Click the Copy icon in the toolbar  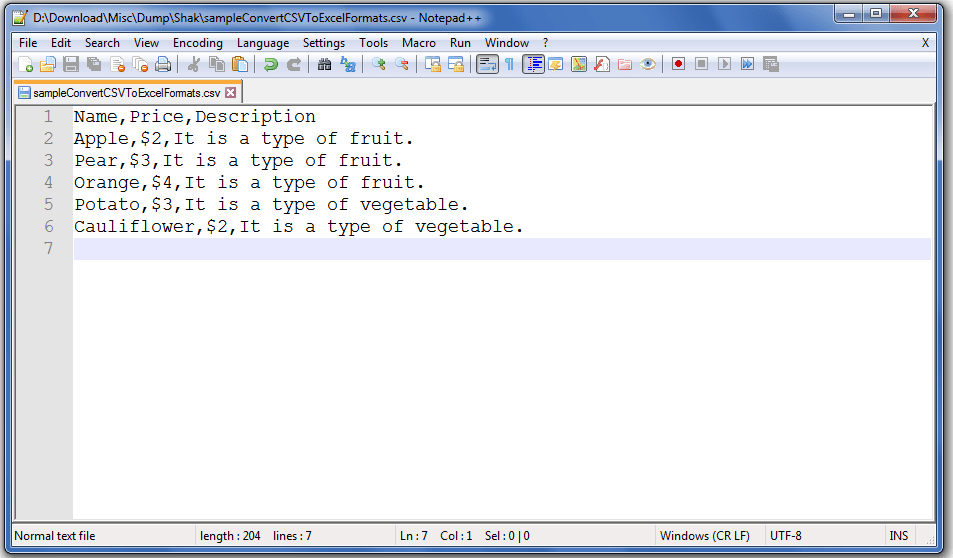click(217, 64)
